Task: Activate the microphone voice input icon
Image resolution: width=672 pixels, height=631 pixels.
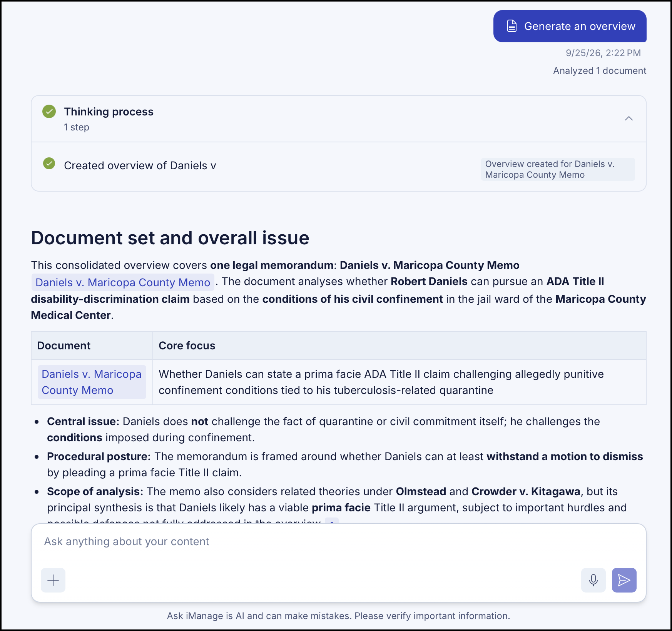Action: click(x=593, y=580)
